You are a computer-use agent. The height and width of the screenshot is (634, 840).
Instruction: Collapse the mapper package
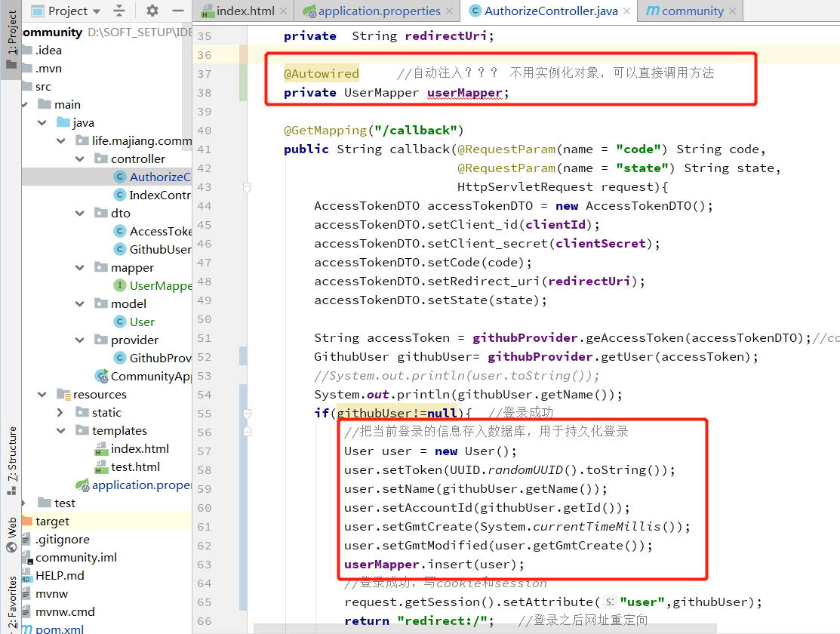pyautogui.click(x=80, y=267)
